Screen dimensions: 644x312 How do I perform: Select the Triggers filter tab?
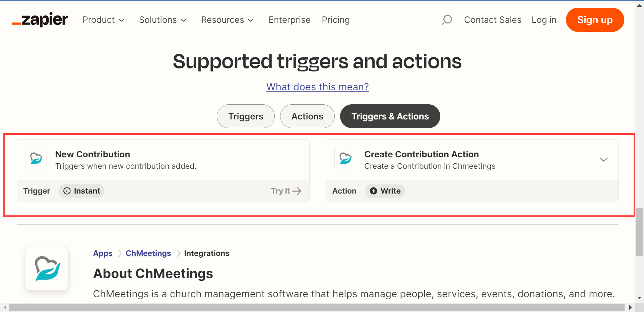(246, 116)
